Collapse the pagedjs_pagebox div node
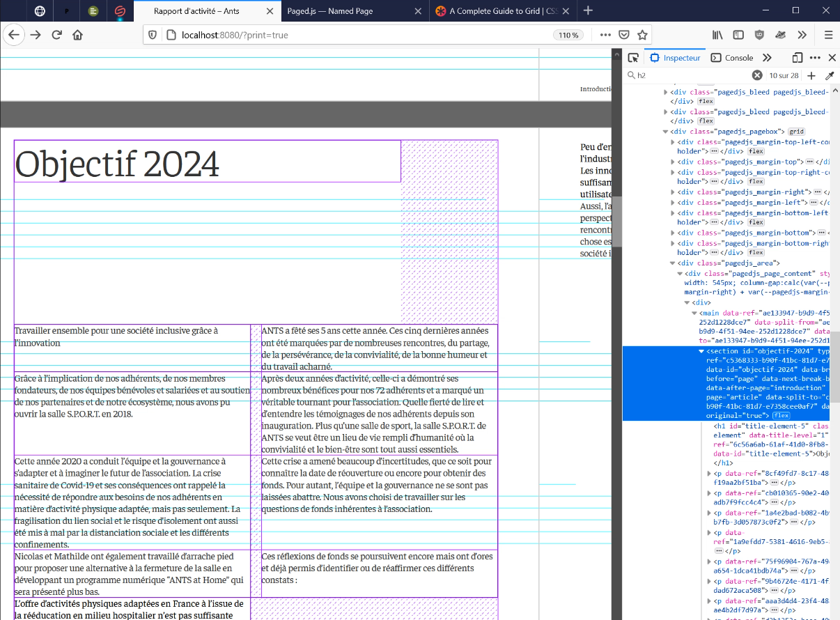840x620 pixels. coord(665,132)
